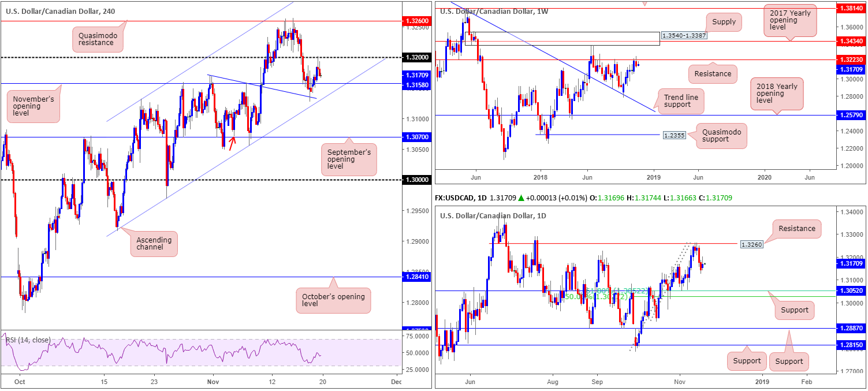This screenshot has height=391, width=868.
Task: Select the red 1.32230 price label
Action: 852,59
